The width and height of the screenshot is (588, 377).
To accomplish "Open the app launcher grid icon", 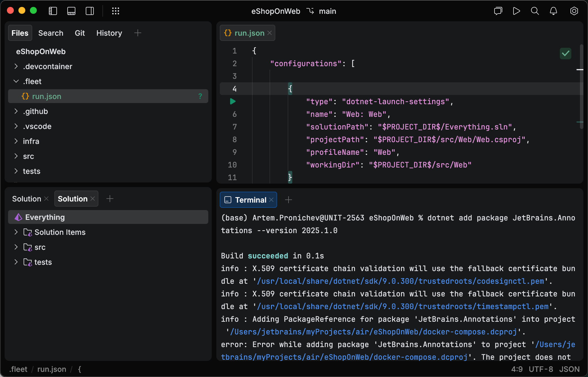I will pyautogui.click(x=116, y=11).
